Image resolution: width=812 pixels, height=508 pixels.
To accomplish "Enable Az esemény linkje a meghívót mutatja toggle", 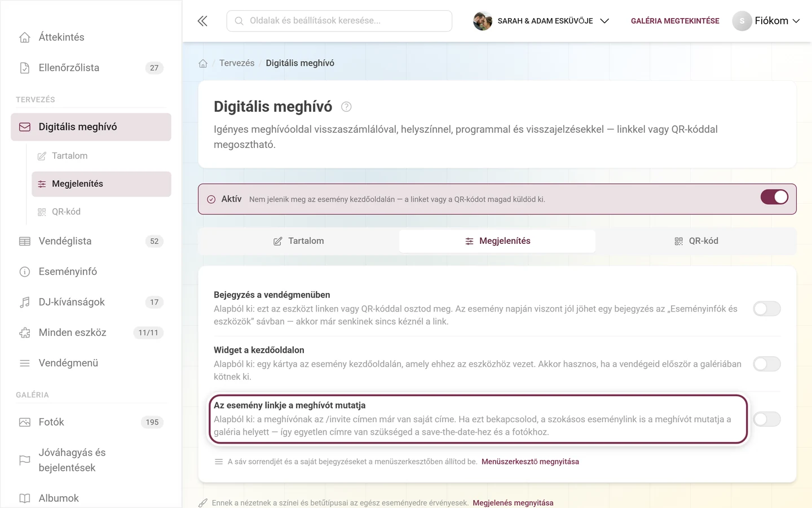I will point(767,419).
